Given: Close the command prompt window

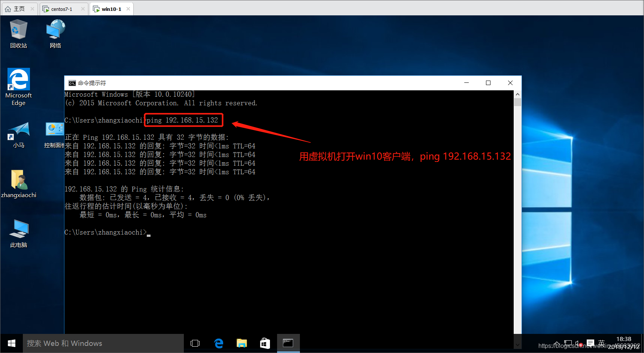Looking at the screenshot, I should coord(510,83).
